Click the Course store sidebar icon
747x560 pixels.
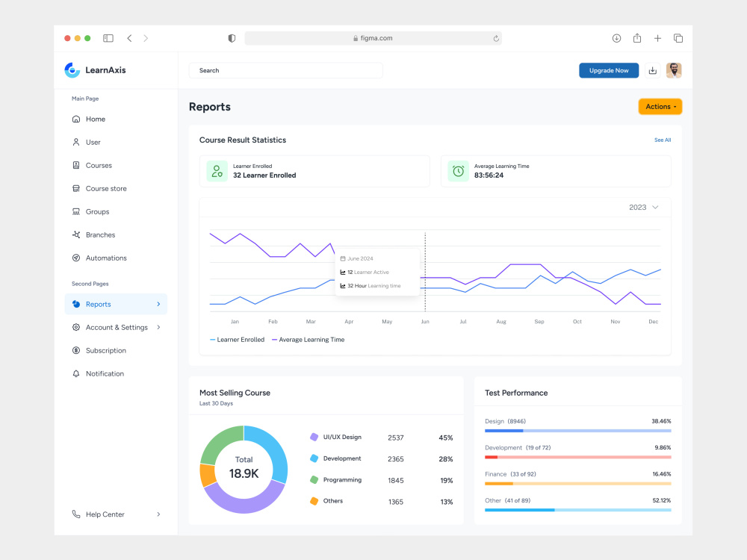coord(75,189)
